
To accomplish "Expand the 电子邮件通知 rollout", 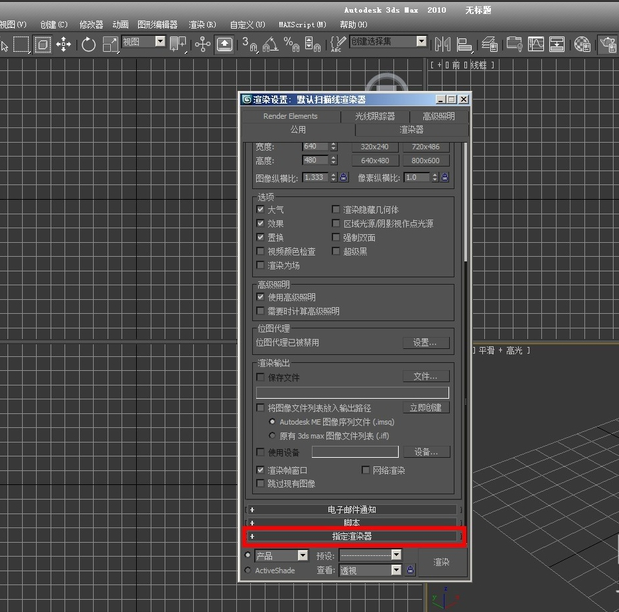I will click(351, 509).
